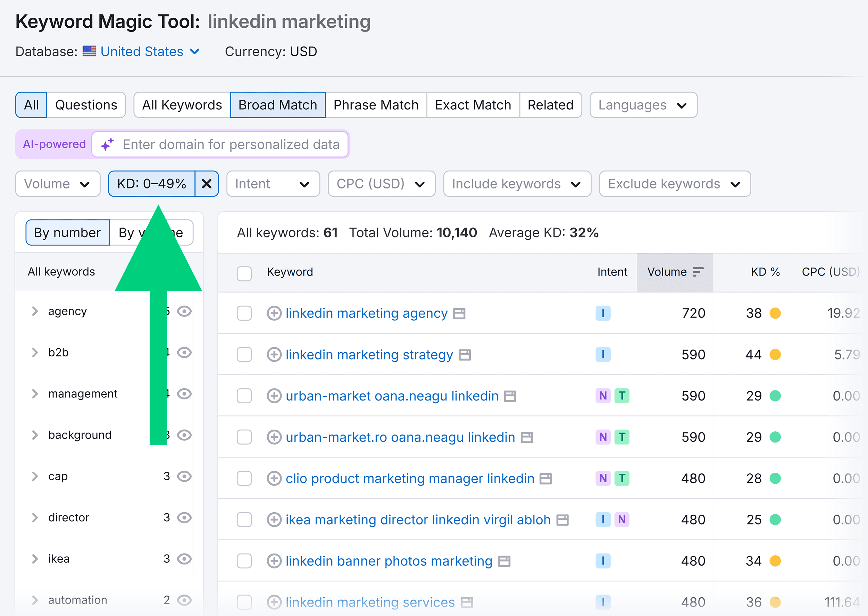This screenshot has height=616, width=868.
Task: Check the select-all box in the keyword table header
Action: click(244, 273)
